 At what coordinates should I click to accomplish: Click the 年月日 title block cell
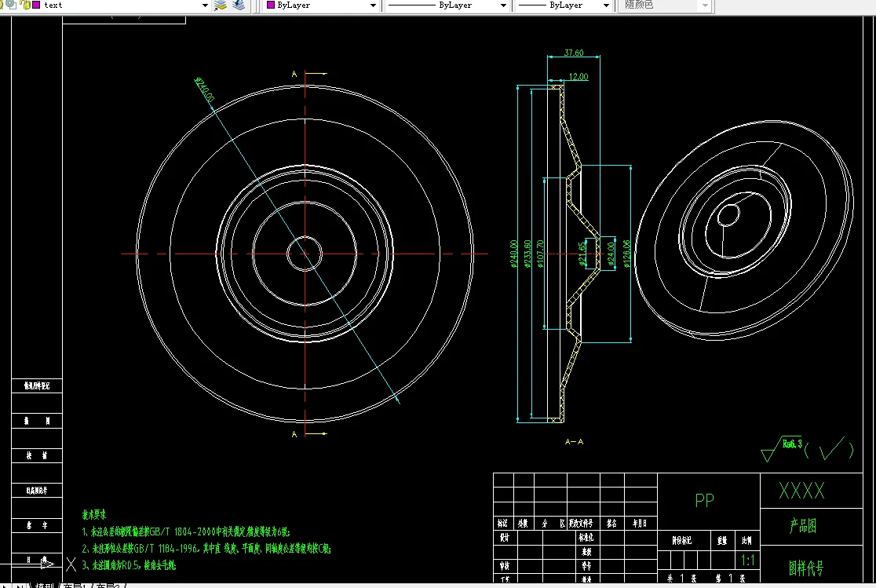tap(640, 523)
